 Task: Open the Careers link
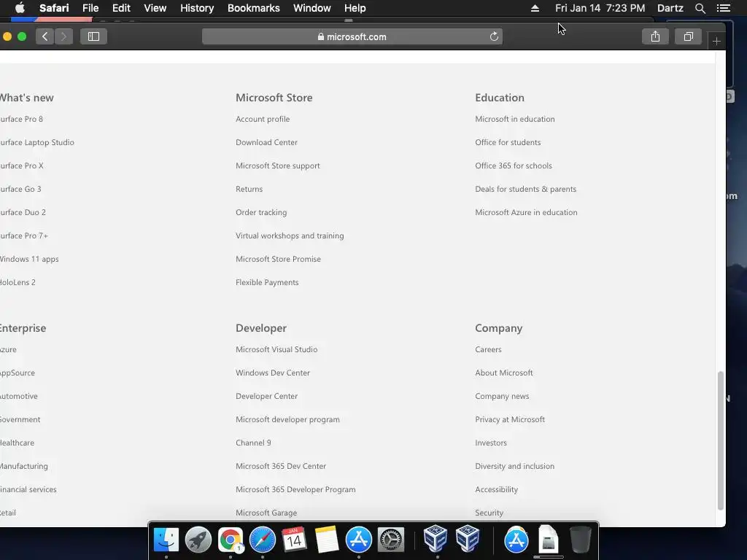click(x=488, y=349)
